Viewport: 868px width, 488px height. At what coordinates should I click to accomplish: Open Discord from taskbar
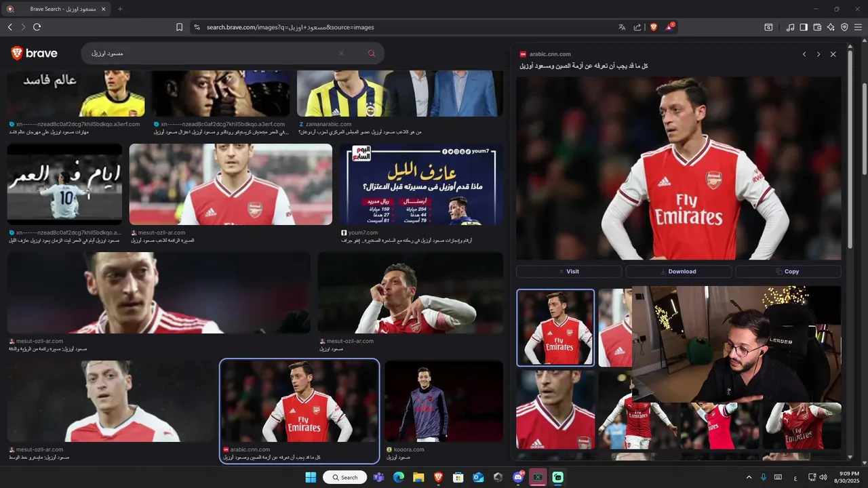coord(519,477)
